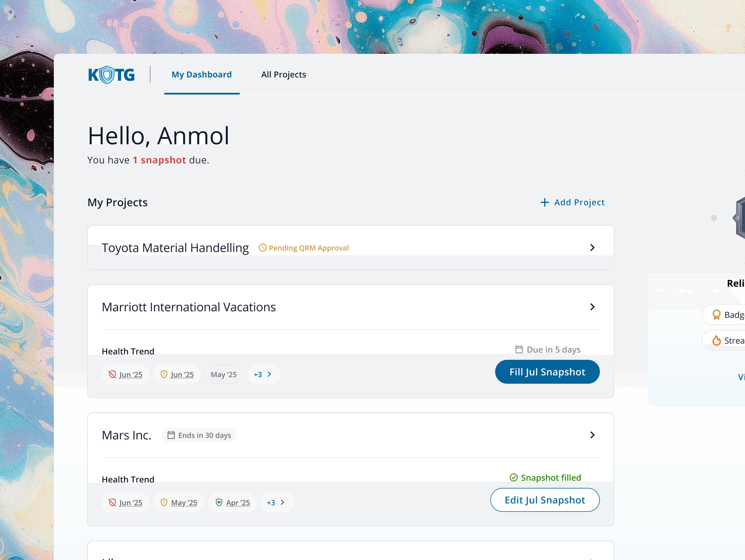Click the green check shield in the Apr '25 chip
The width and height of the screenshot is (745, 560).
tap(219, 502)
